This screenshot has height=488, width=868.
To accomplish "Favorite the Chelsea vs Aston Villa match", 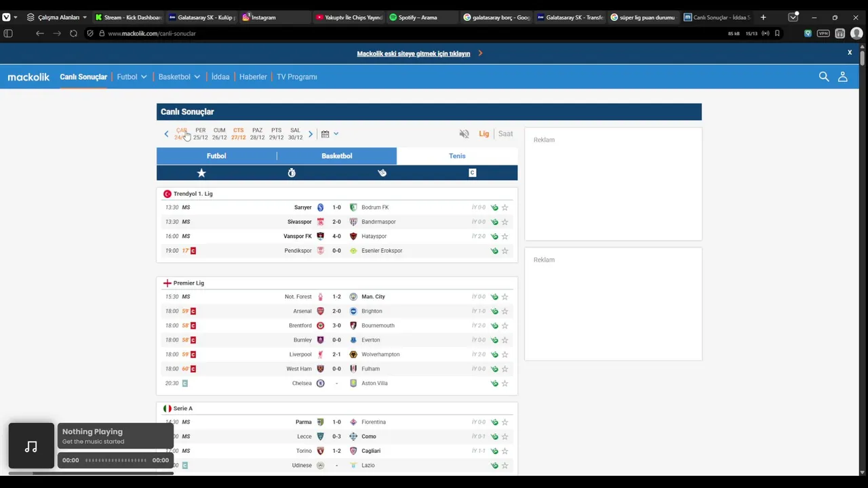I will coord(505,384).
